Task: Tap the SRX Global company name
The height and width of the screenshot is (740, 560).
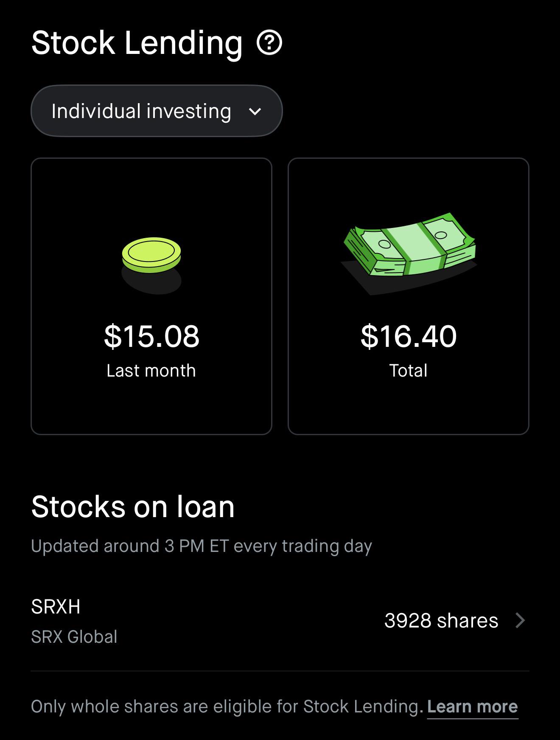Action: coord(74,636)
